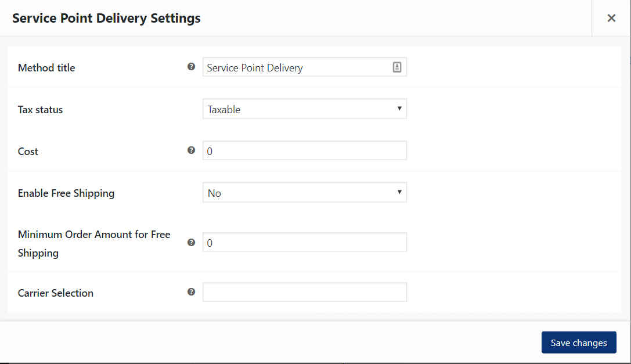Click the Method title input field

(x=305, y=67)
